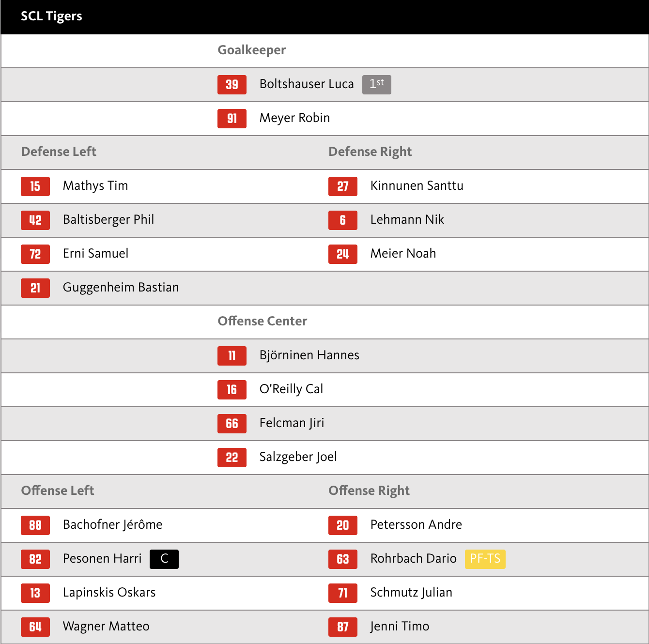The height and width of the screenshot is (644, 649).
Task: Select Rohrbach Dario in Offense Right
Action: (413, 559)
